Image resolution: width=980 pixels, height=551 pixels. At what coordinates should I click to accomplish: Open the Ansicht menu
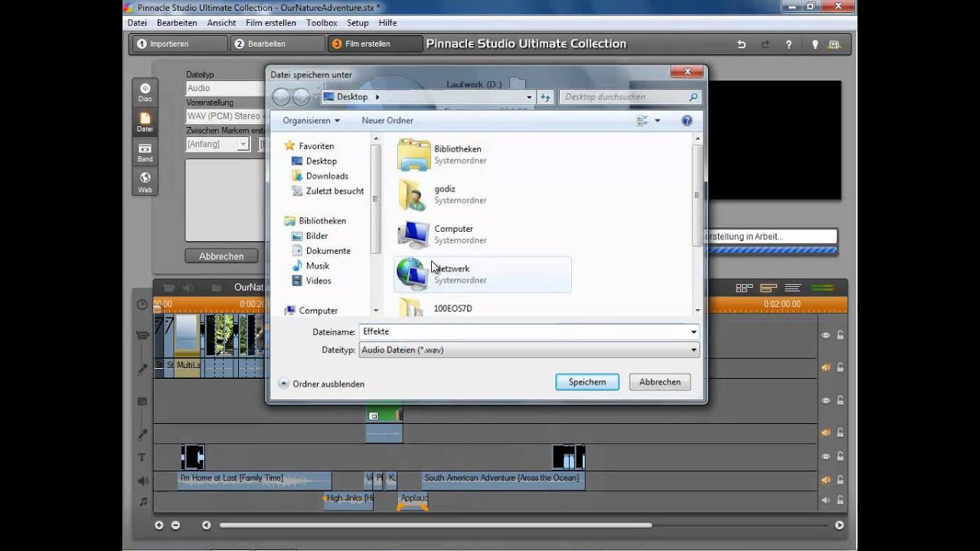point(221,23)
